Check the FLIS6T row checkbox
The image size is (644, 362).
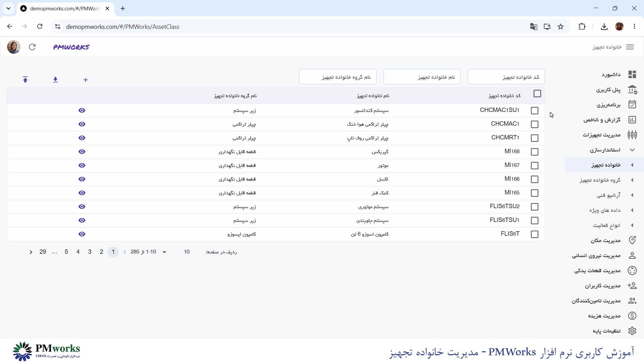[535, 234]
